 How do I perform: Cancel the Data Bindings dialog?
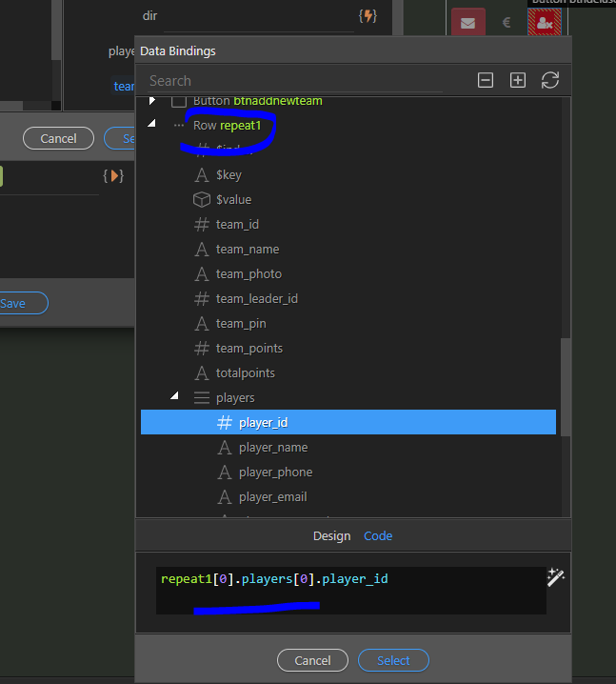click(312, 660)
